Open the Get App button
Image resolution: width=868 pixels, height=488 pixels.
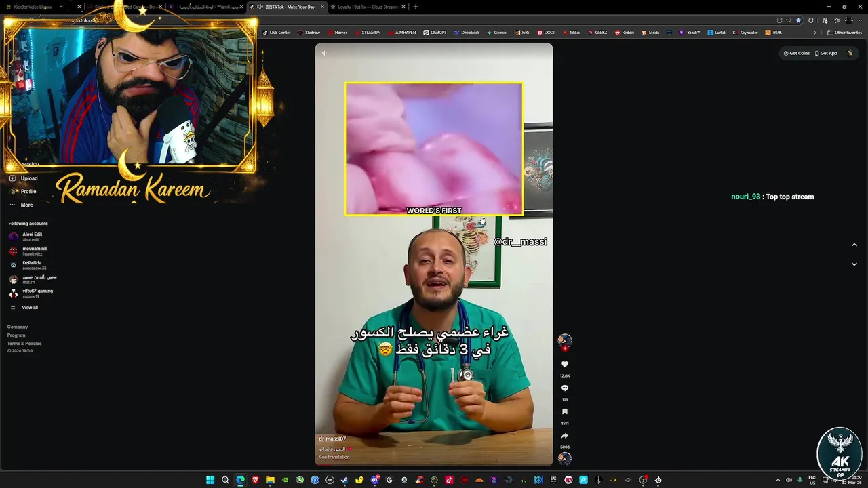825,53
